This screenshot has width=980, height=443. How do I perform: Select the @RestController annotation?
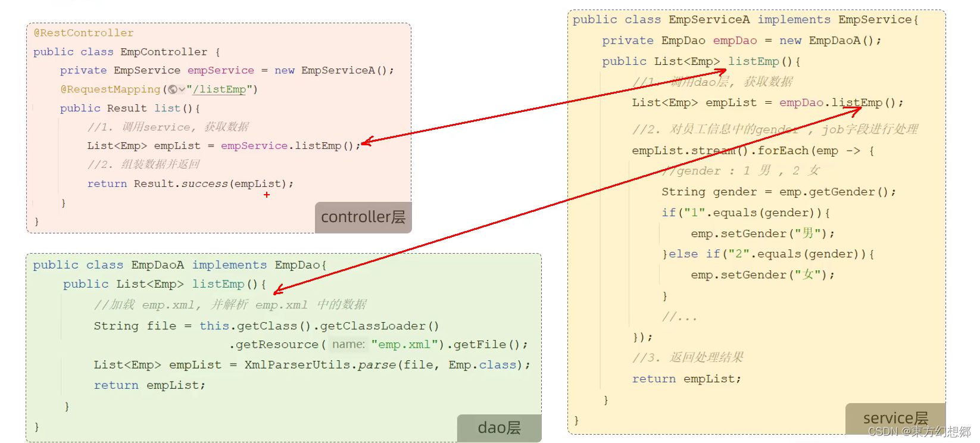[84, 33]
